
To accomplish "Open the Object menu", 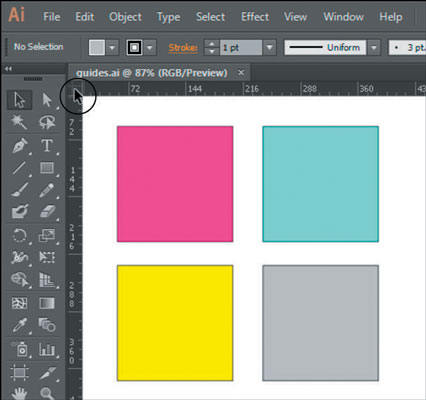I will click(125, 17).
